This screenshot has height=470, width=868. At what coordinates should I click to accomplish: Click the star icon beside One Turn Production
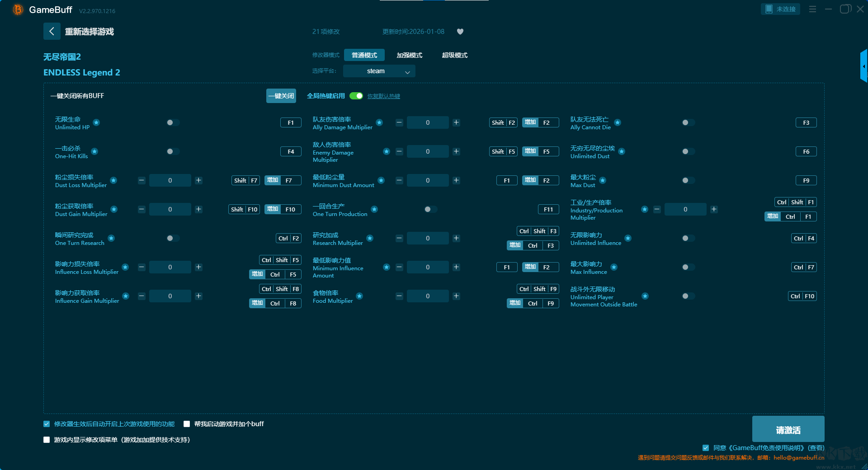[x=374, y=209]
